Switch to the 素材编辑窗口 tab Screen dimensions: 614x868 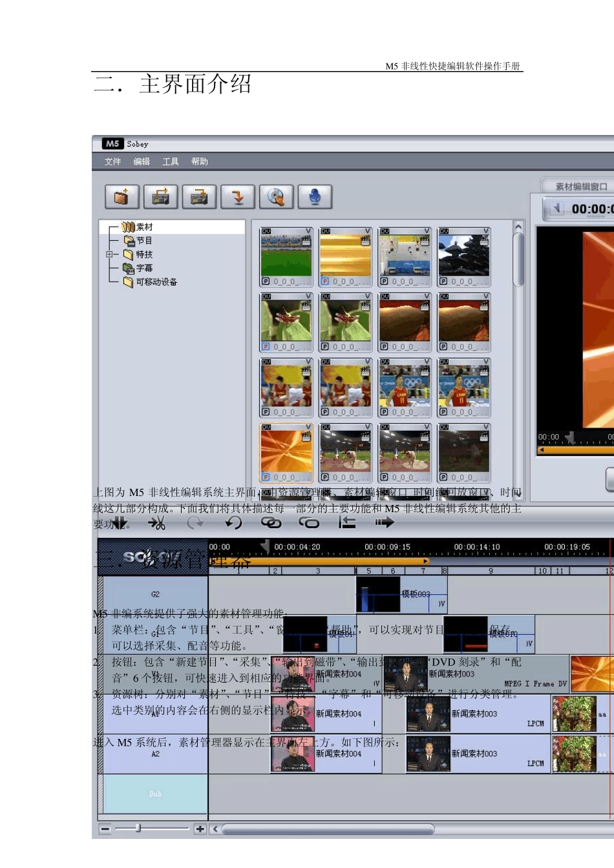(x=577, y=186)
